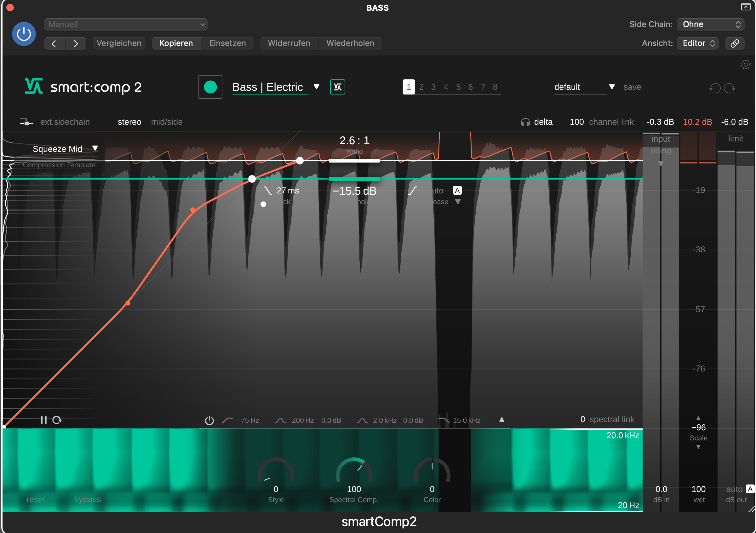Image resolution: width=756 pixels, height=533 pixels.
Task: Click the input riding gain reduction icon
Action: coord(662,160)
